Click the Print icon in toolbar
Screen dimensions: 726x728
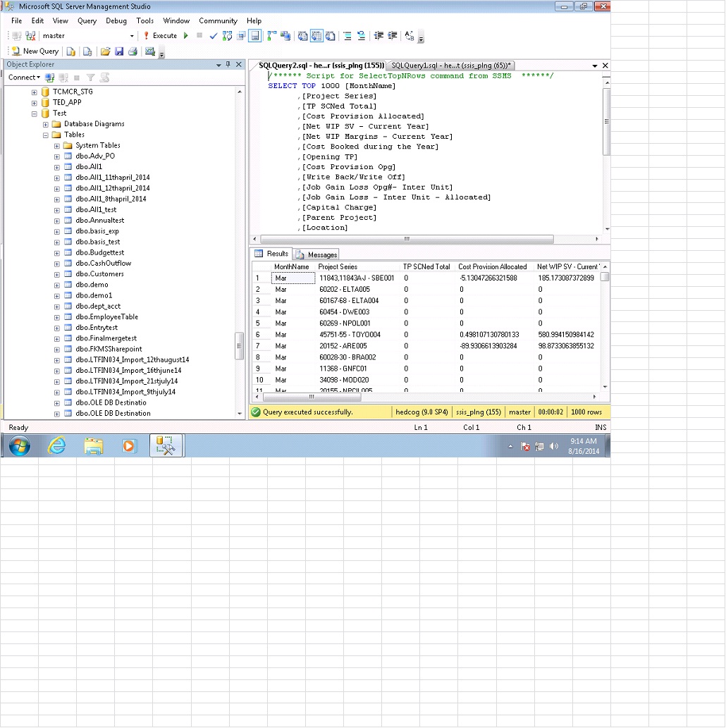tap(133, 51)
